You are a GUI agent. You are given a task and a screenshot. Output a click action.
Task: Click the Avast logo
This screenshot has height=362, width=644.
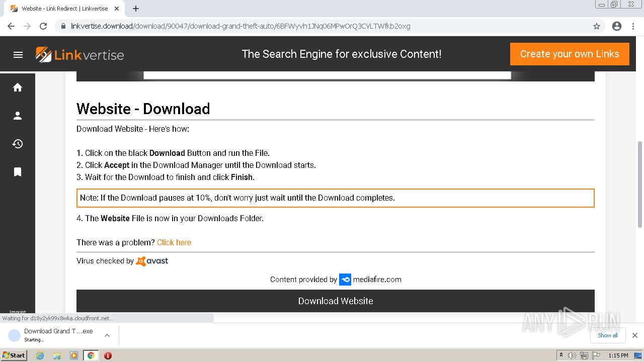(152, 261)
